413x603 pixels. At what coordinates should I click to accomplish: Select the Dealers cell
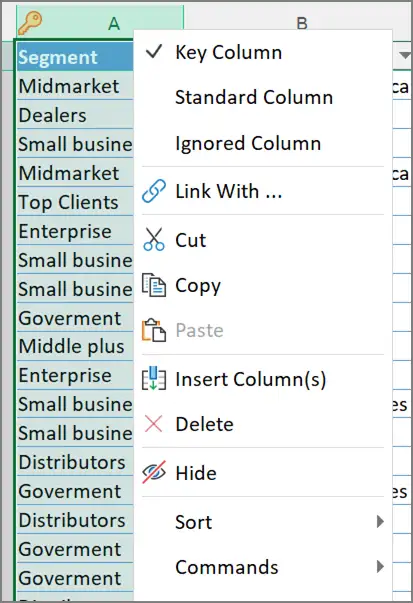[75, 114]
